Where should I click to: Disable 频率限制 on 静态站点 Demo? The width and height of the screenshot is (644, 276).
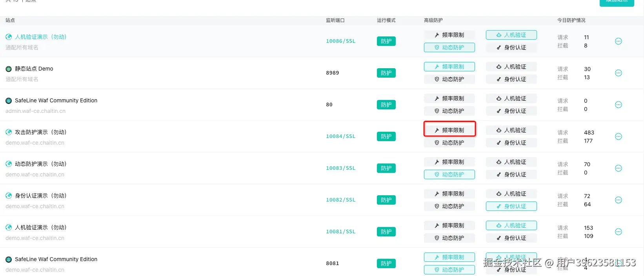[449, 67]
